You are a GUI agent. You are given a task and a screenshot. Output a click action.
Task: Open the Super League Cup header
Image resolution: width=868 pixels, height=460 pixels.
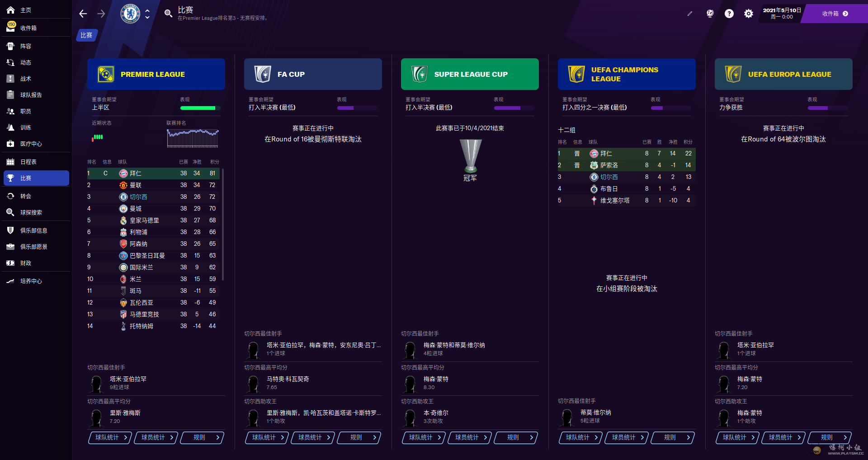coord(470,74)
